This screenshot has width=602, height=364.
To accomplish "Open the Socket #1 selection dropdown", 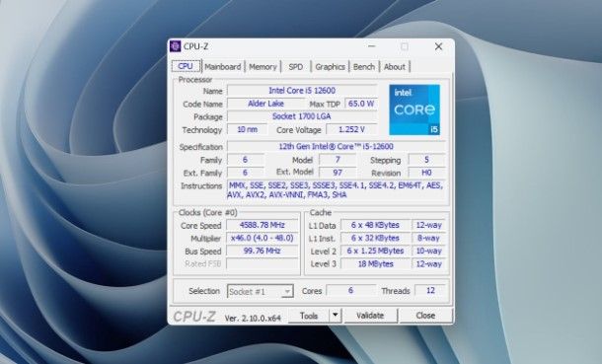I will (261, 292).
